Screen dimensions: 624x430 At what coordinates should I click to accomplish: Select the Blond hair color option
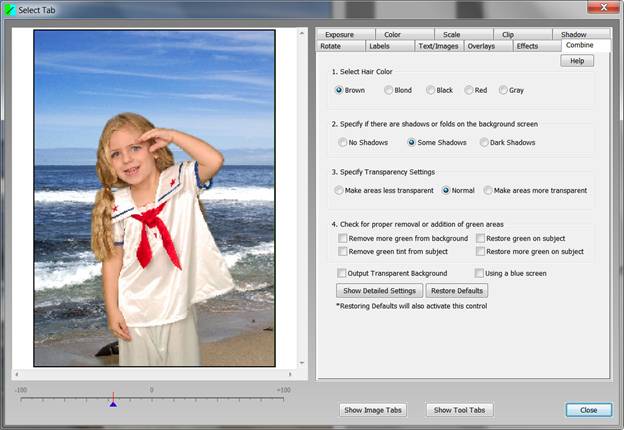pyautogui.click(x=389, y=90)
